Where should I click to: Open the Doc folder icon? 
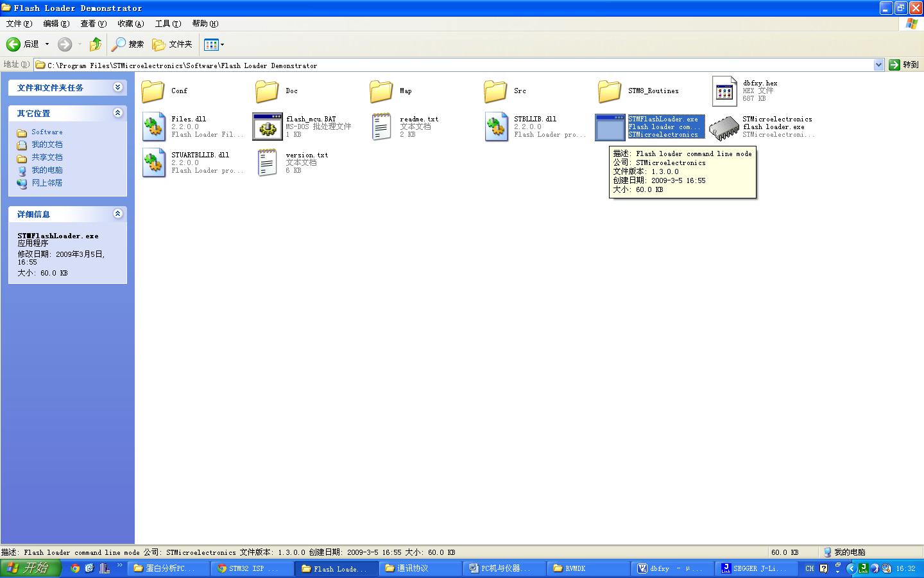tap(267, 91)
